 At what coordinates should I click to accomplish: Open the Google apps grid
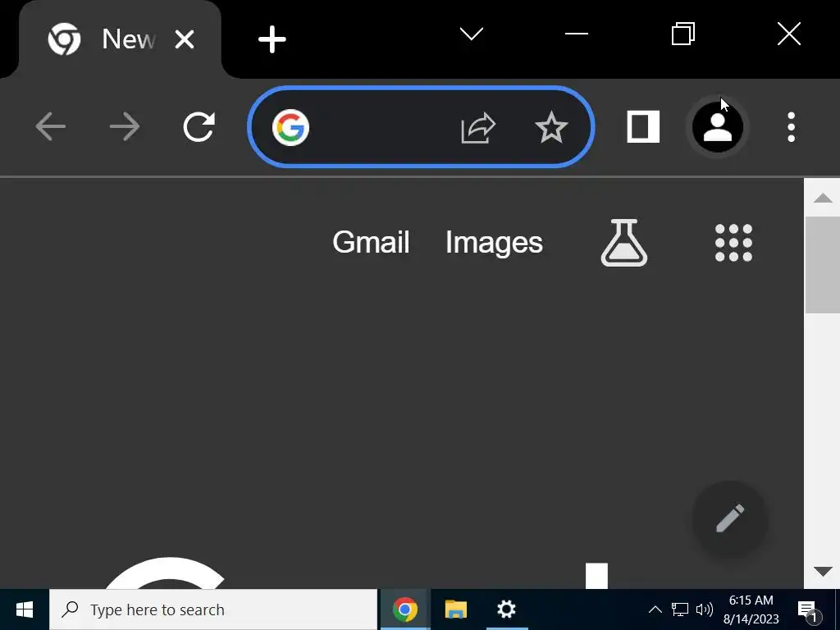733,243
